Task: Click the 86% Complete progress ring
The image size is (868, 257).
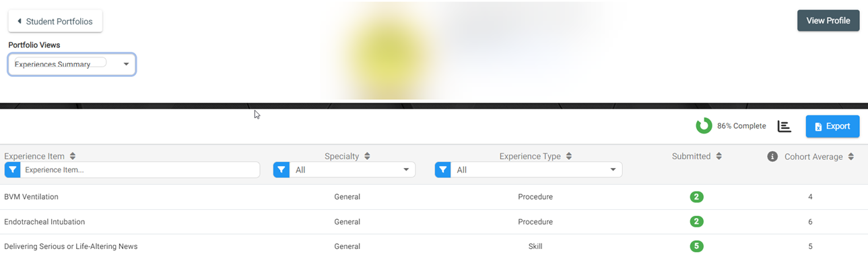Action: (x=704, y=126)
